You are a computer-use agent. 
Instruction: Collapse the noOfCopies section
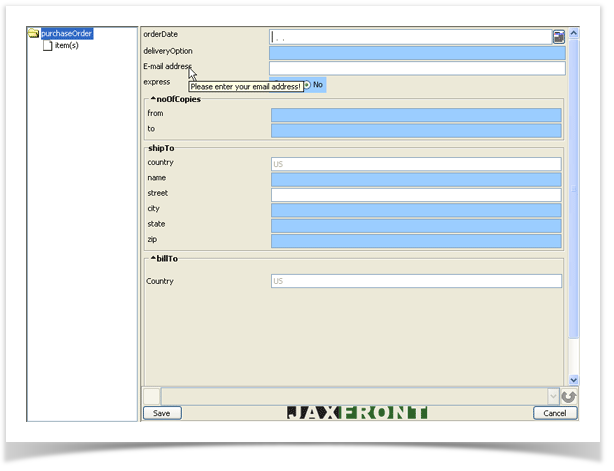point(153,99)
